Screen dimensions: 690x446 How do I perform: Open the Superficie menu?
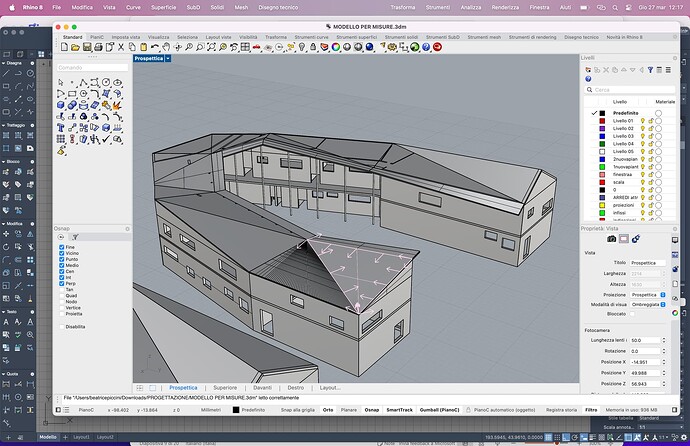click(x=164, y=7)
